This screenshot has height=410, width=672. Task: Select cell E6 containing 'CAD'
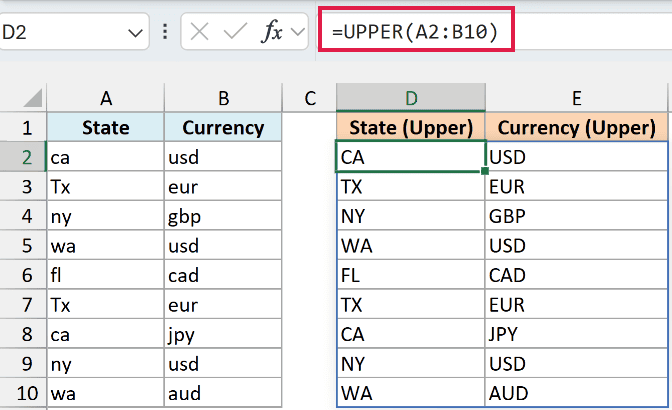pos(576,275)
